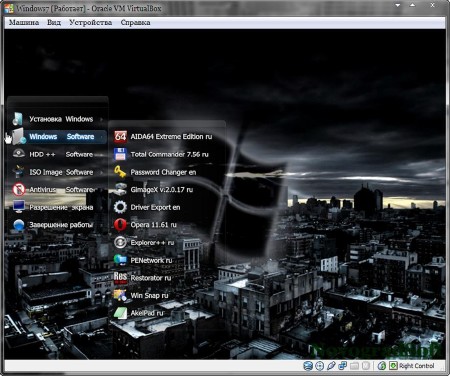Click the Antivirus red shield icon
450x376 pixels.
[19, 189]
